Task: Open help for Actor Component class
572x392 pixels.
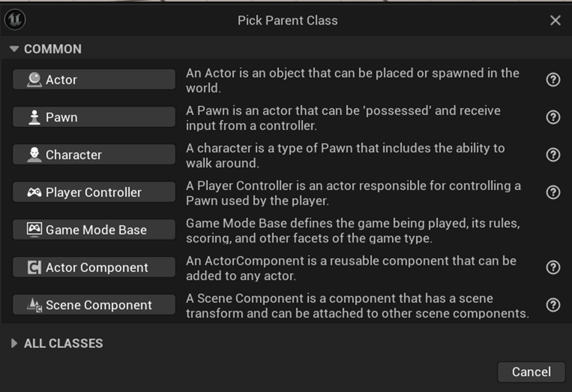Action: tap(553, 268)
